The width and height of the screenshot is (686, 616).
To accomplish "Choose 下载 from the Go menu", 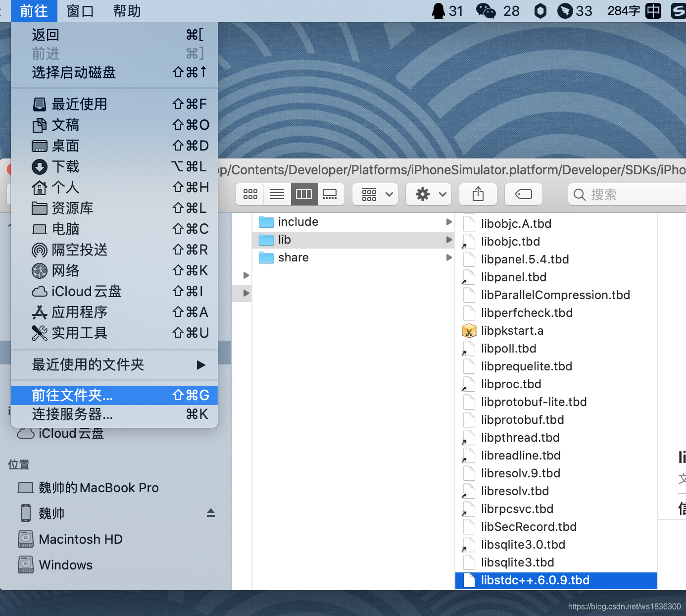I will coord(65,167).
